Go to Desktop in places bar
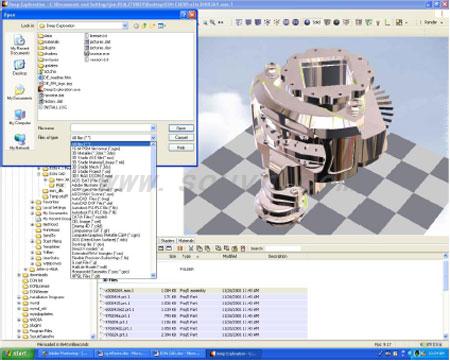Image resolution: width=450 pixels, height=361 pixels. tap(20, 67)
